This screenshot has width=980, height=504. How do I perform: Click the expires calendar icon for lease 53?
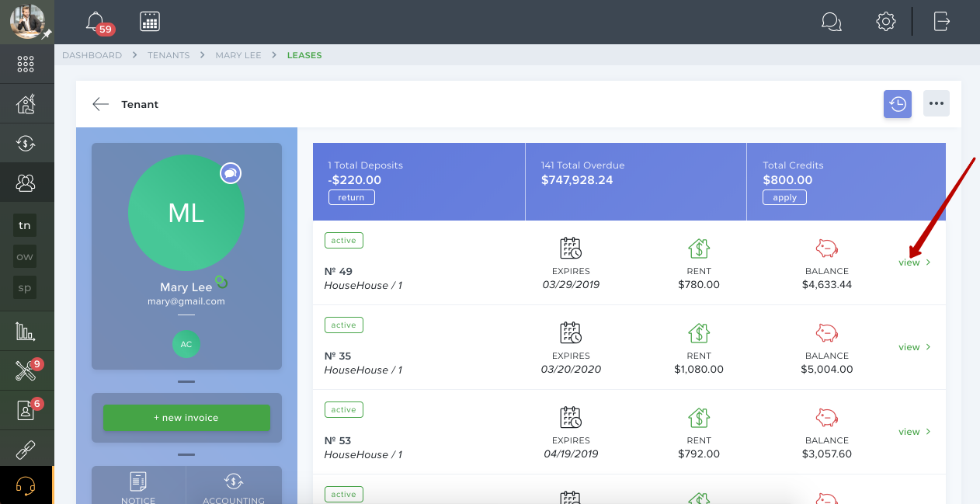[571, 418]
